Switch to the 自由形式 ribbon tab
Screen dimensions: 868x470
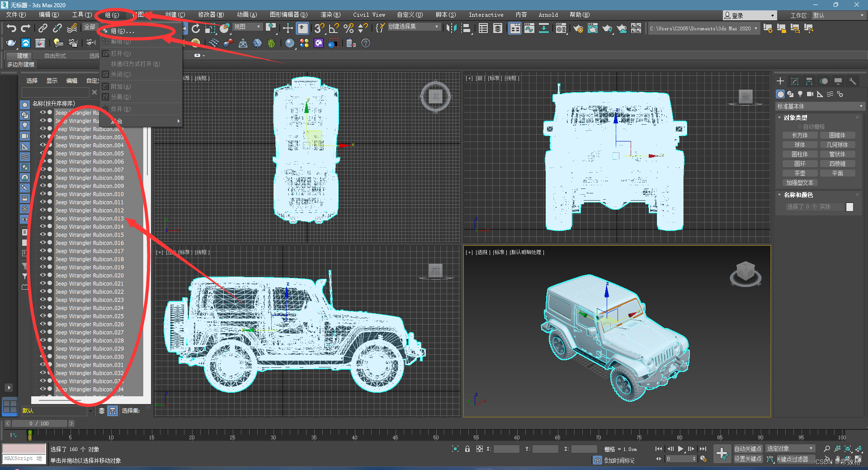[x=55, y=56]
